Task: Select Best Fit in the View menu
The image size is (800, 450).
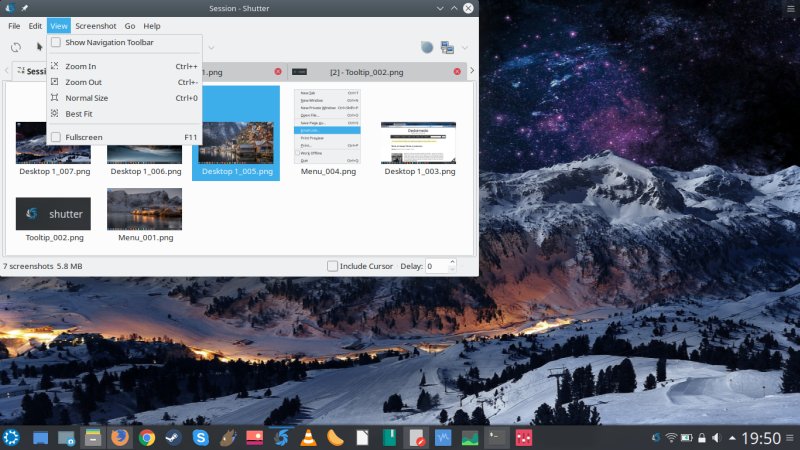Action: [x=78, y=114]
